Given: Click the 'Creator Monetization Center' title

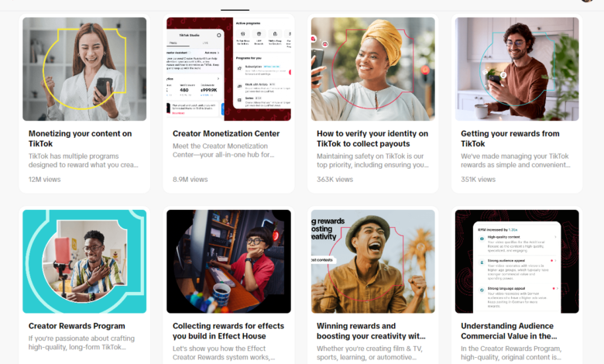Looking at the screenshot, I should 226,134.
